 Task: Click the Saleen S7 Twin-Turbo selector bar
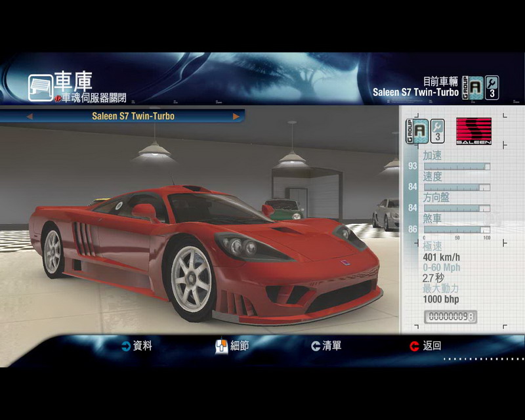pyautogui.click(x=133, y=116)
